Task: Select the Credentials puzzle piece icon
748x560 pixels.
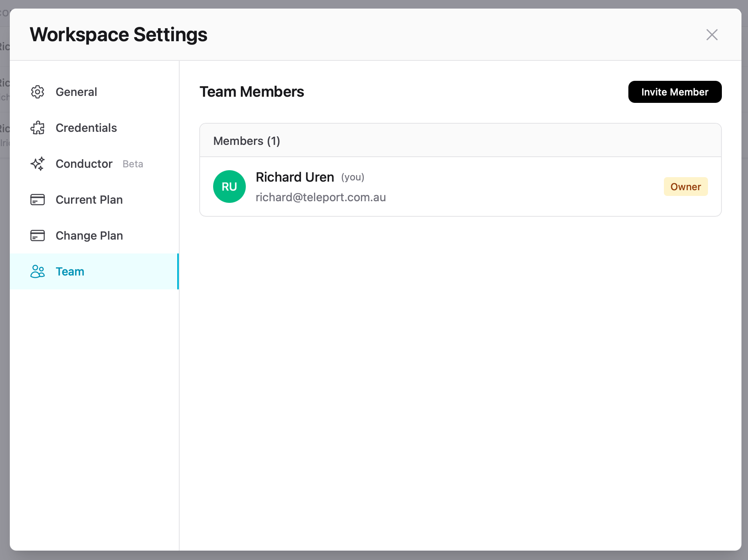Action: 37,128
